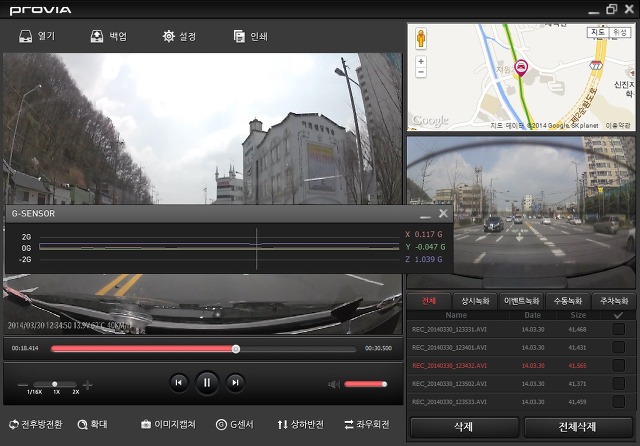The width and height of the screenshot is (640, 446).
Task: Open Street View with the pegman icon
Action: pyautogui.click(x=421, y=39)
